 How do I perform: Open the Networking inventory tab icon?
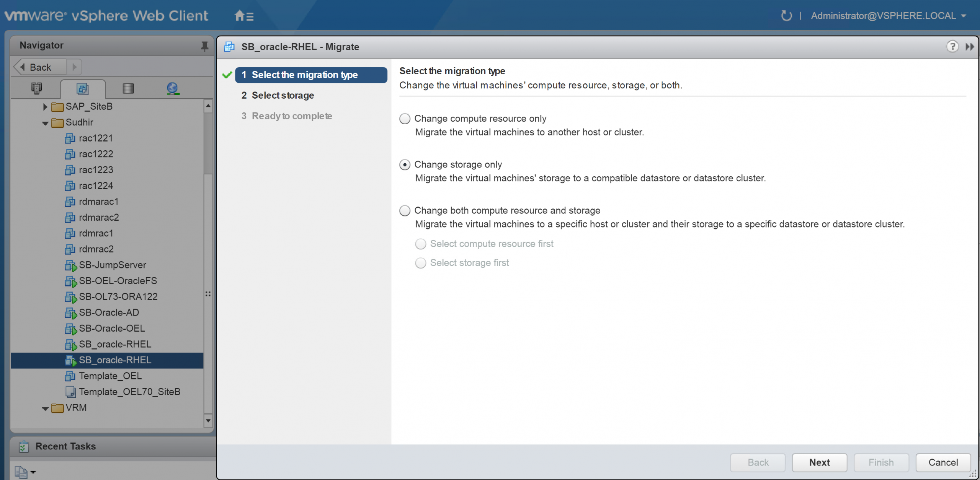click(173, 89)
